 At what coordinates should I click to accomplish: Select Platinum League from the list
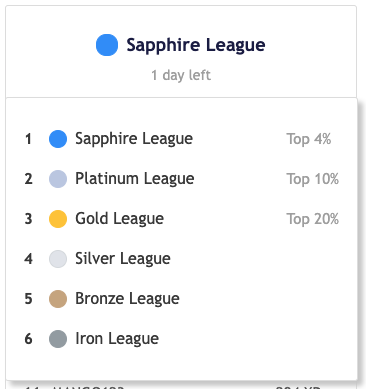point(182,179)
